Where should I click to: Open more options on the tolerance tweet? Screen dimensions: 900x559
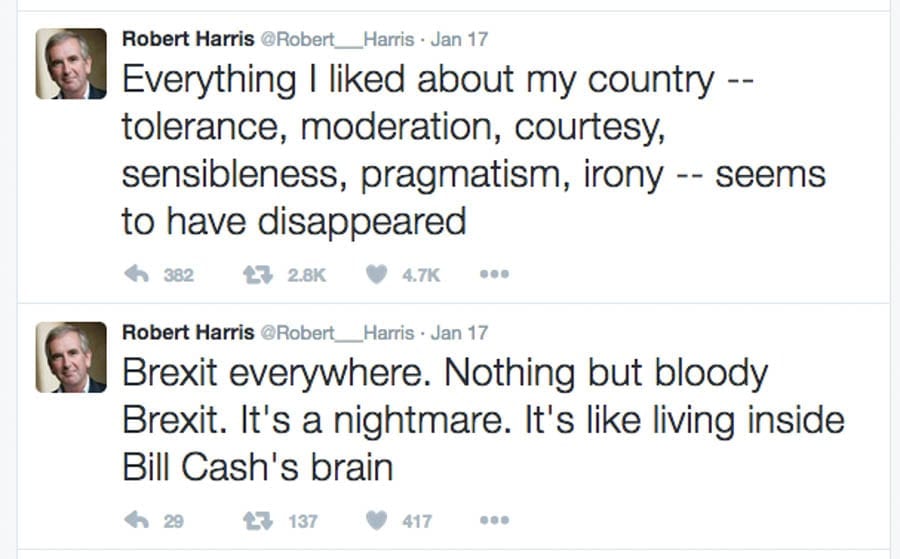[x=494, y=275]
